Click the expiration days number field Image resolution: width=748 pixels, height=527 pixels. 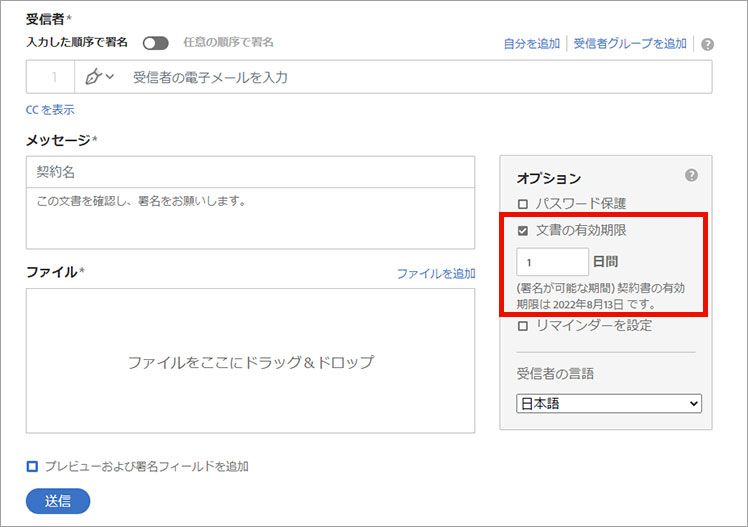pos(552,262)
